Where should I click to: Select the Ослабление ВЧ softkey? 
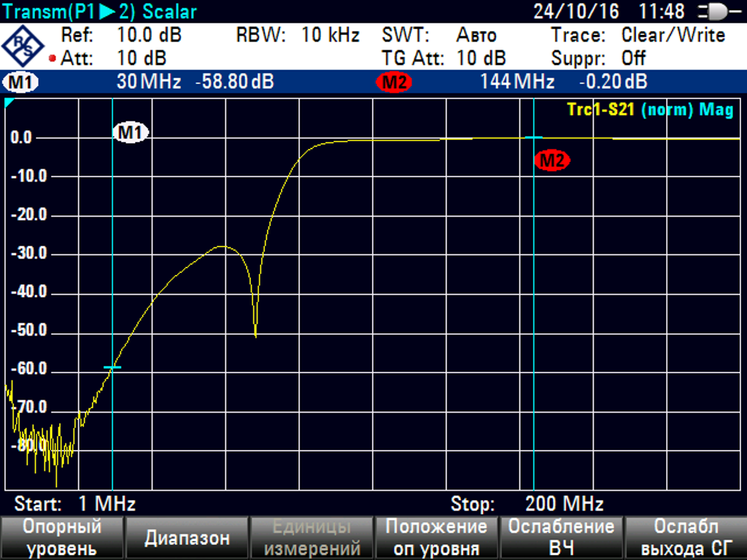(x=561, y=538)
